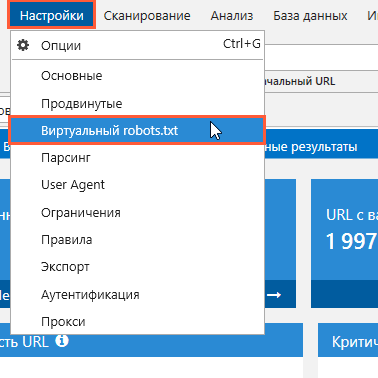Viewport: 378px width, 378px height.
Task: Select Прокси menu entry
Action: 137,322
